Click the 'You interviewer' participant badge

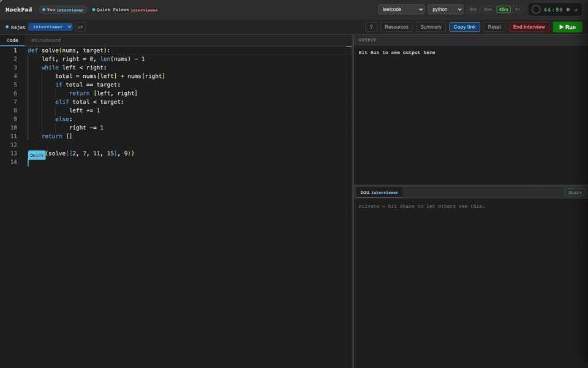(63, 10)
